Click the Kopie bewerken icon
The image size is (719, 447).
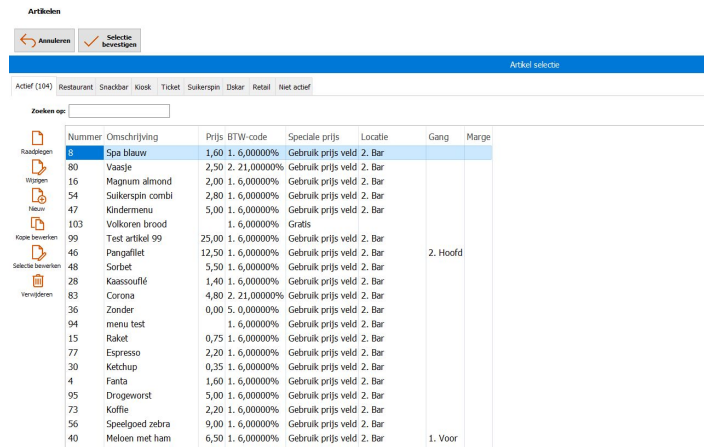point(37,224)
